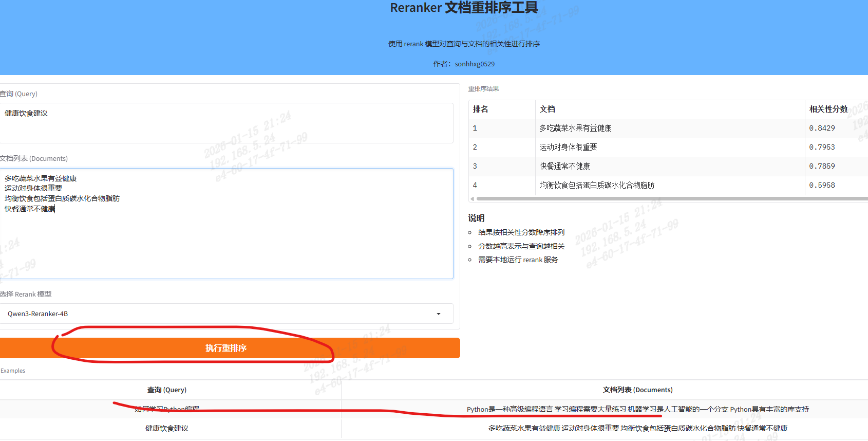Select the rank 4 document cell 均衡饮食 in results
Image resolution: width=868 pixels, height=441 pixels.
click(x=597, y=186)
